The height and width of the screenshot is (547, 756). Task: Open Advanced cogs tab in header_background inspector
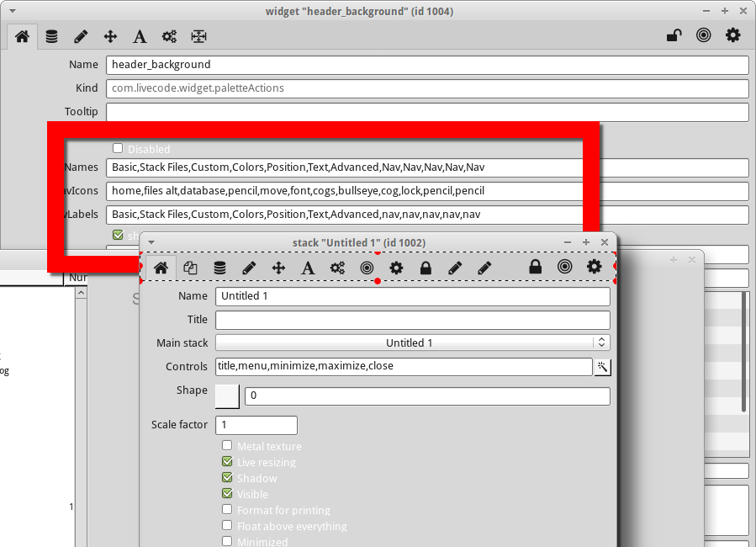(x=169, y=36)
